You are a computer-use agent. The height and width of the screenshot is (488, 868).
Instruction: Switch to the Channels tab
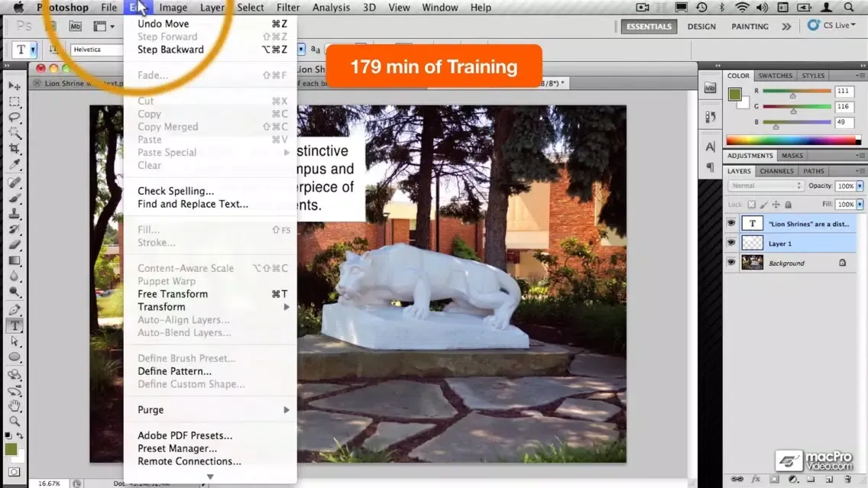point(776,172)
